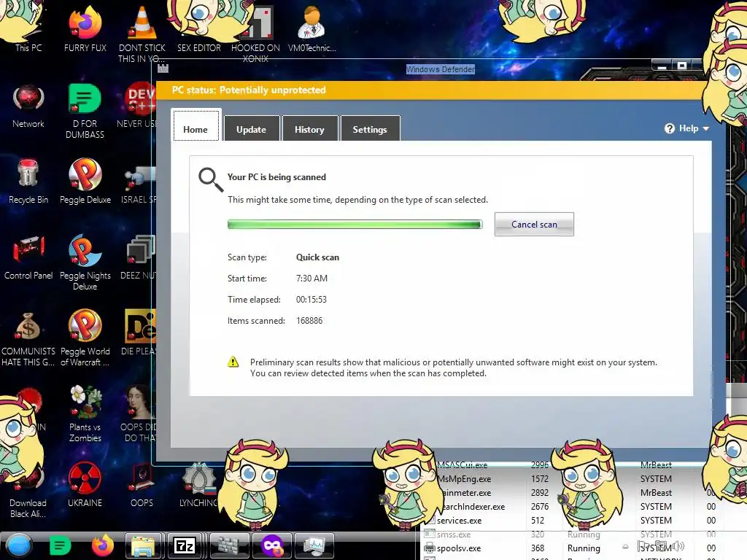Click the Start orb on the taskbar
747x560 pixels.
(x=19, y=545)
